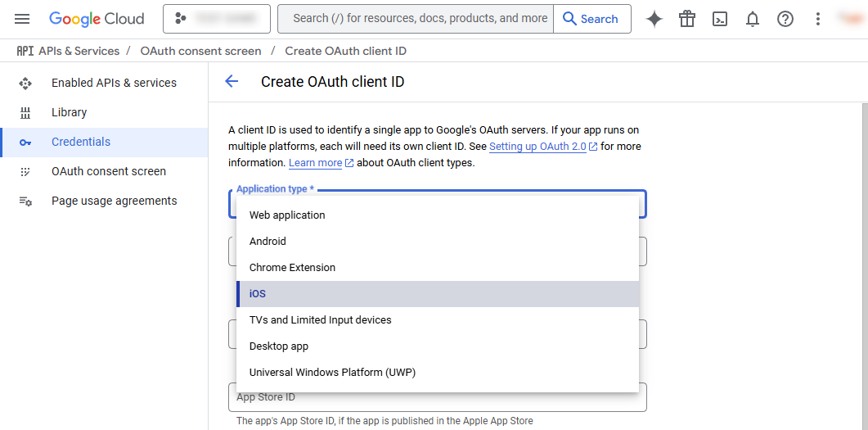Click the Create OAuth client ID breadcrumb text
The image size is (868, 430).
(345, 51)
